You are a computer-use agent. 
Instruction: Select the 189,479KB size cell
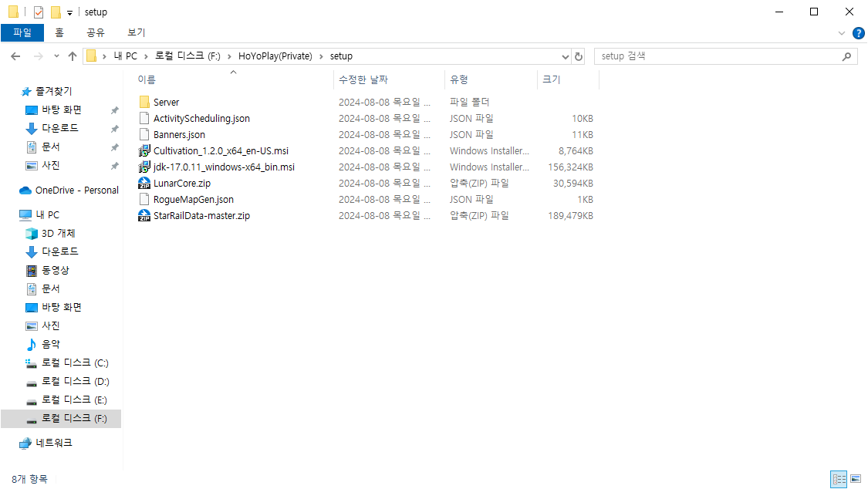[570, 216]
